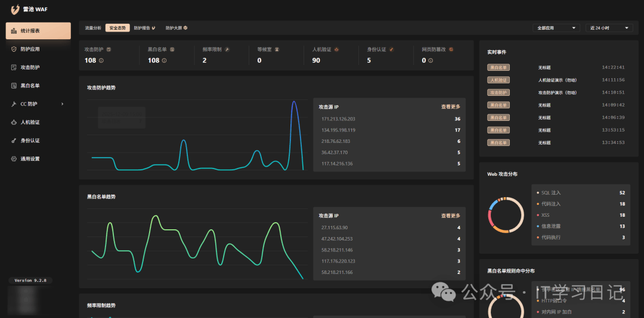Click the 雷池 WAF logo icon

click(x=16, y=10)
